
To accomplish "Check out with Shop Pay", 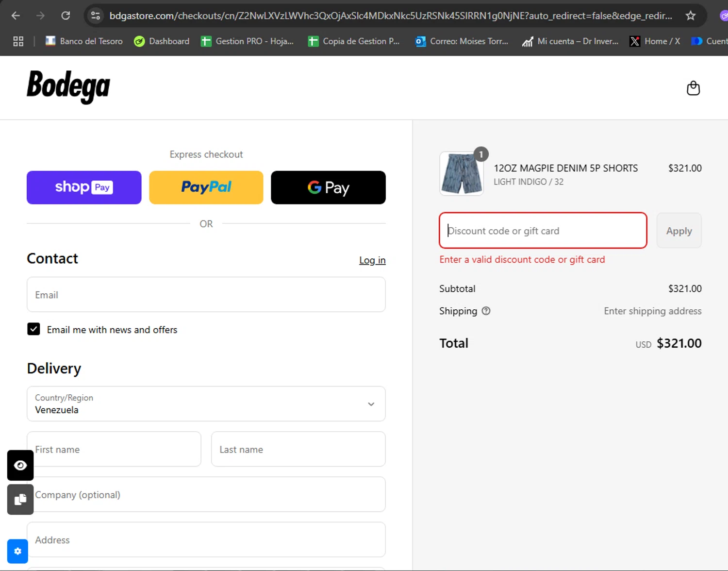I will tap(84, 187).
